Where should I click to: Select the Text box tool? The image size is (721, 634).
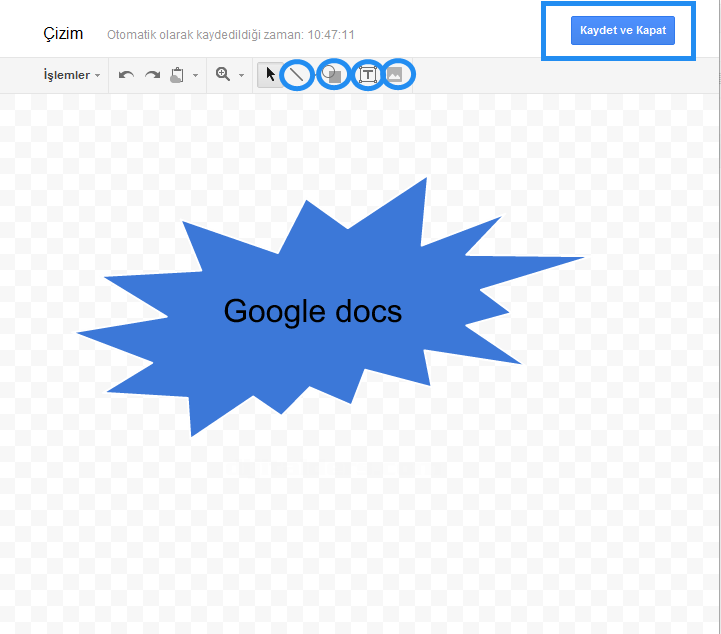point(367,74)
